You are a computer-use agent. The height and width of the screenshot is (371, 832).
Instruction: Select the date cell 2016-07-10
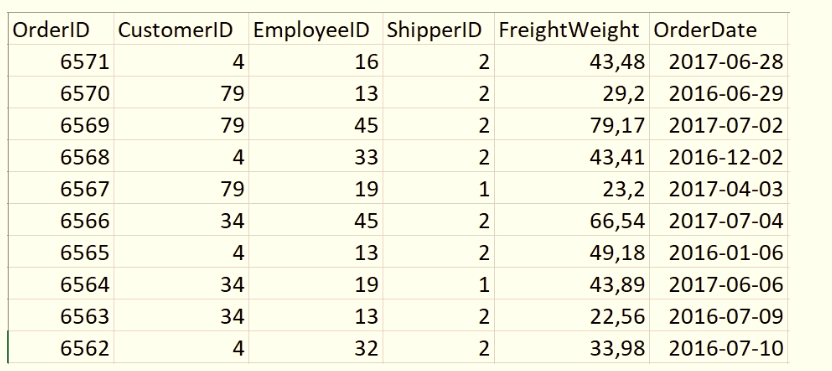[719, 348]
